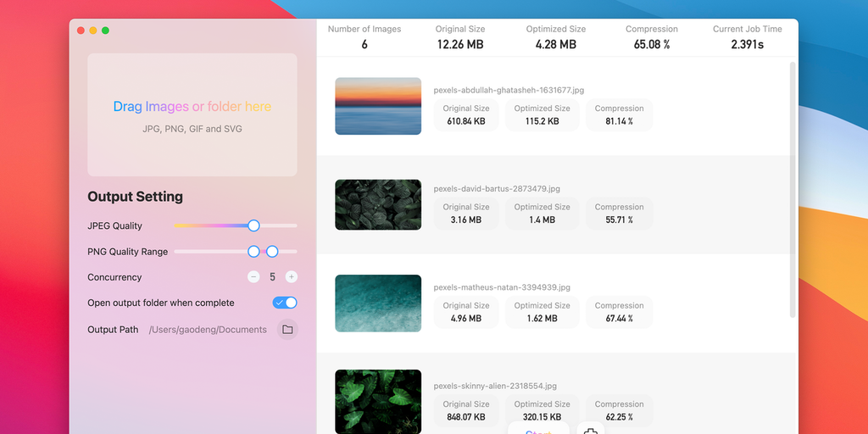The image size is (868, 434).
Task: Click the 4.96 MB Original Size box
Action: [x=466, y=312]
